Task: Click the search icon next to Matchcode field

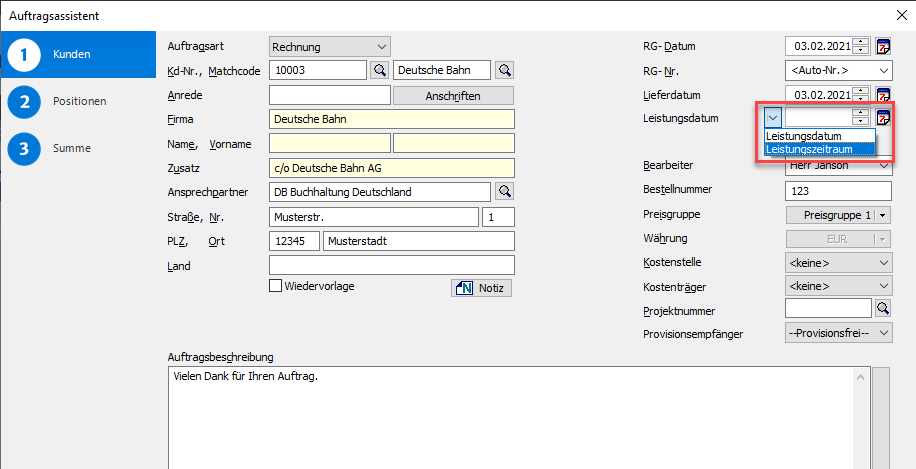Action: tap(505, 70)
